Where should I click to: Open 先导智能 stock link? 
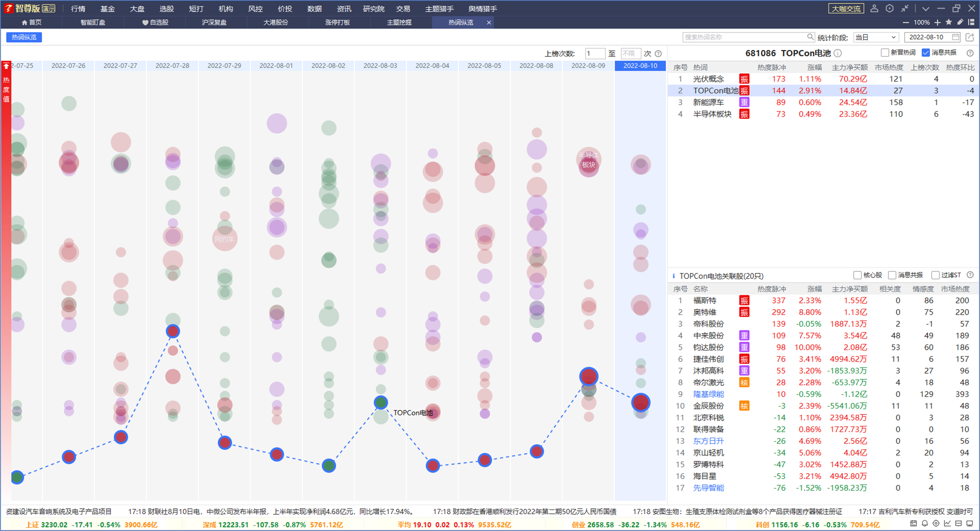coord(708,488)
